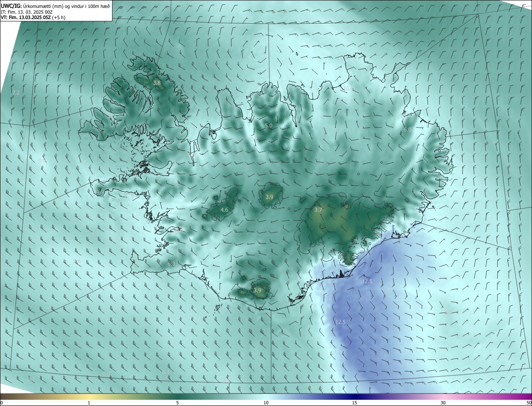Click the colorbar tick label 5
The width and height of the screenshot is (532, 406).
tap(177, 403)
